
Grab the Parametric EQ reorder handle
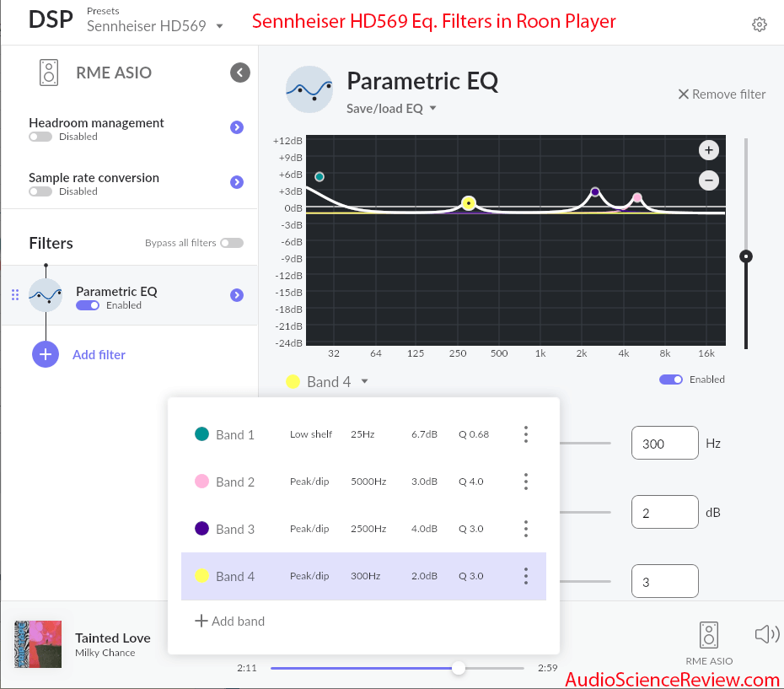[15, 295]
